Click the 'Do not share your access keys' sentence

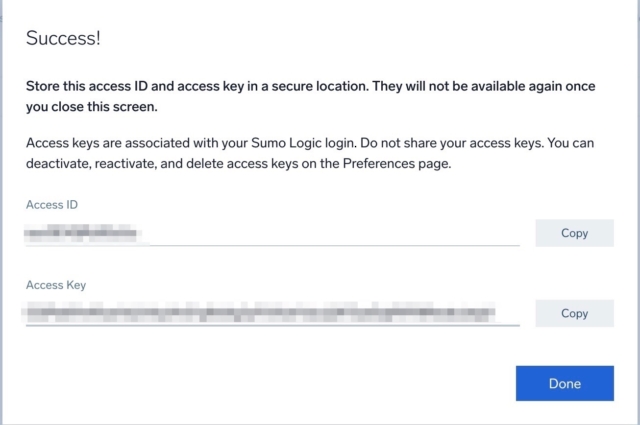(x=452, y=143)
